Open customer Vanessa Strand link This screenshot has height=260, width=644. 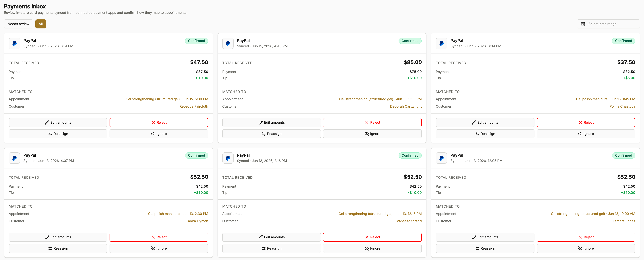click(x=409, y=221)
